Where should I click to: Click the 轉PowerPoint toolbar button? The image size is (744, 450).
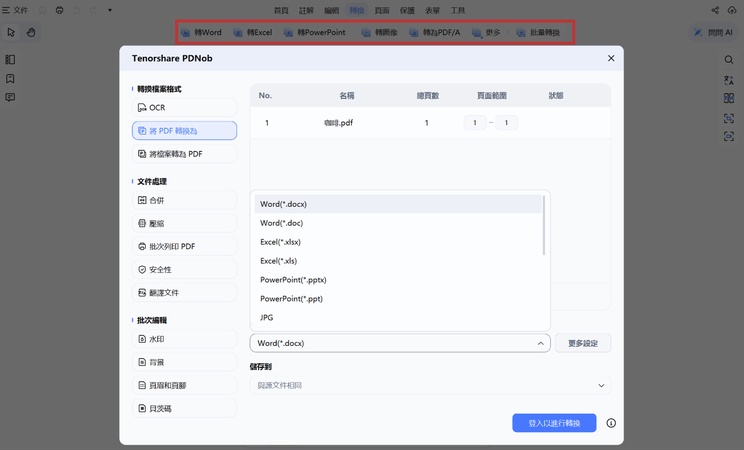coord(315,32)
